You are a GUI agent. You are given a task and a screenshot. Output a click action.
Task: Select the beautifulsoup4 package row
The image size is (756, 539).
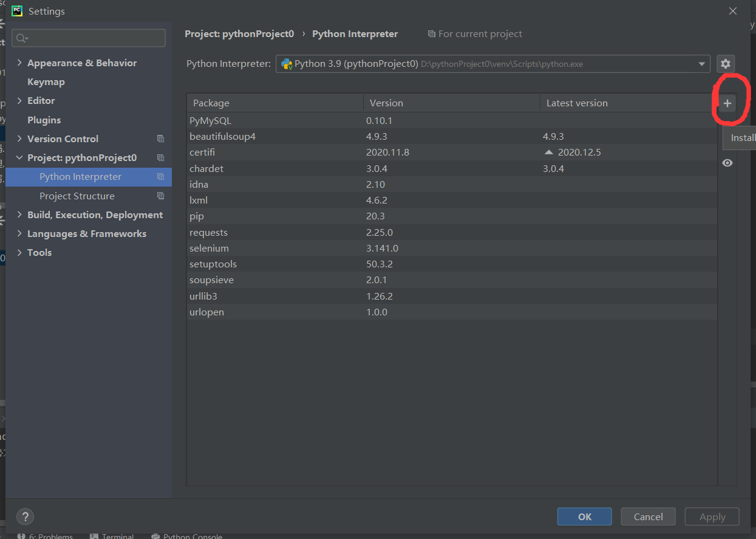click(x=452, y=136)
